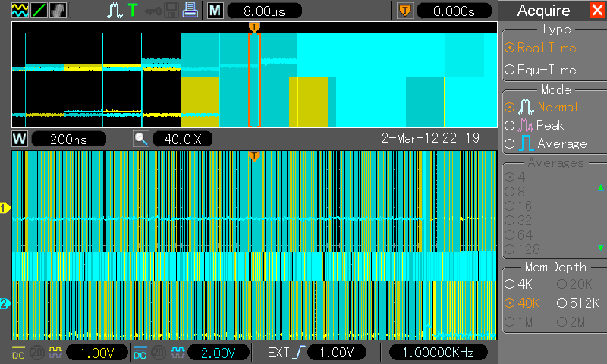
Task: Click the magnifier zoom icon
Action: pyautogui.click(x=141, y=139)
